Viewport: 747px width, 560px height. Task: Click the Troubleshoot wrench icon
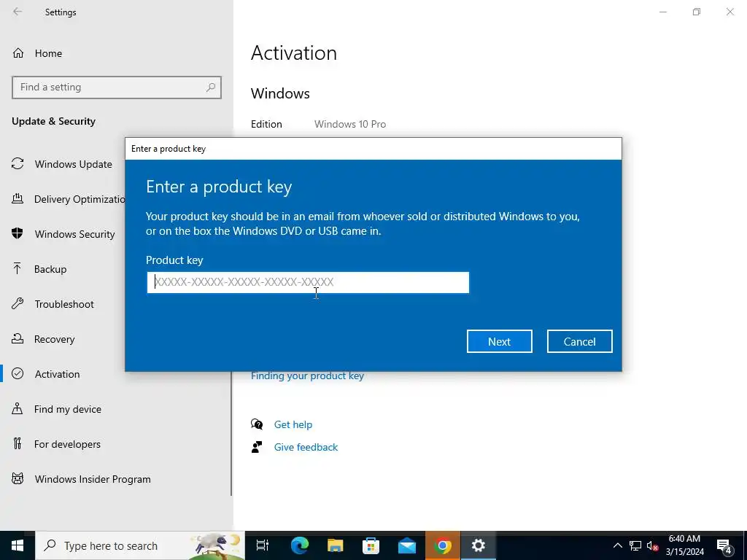(18, 303)
